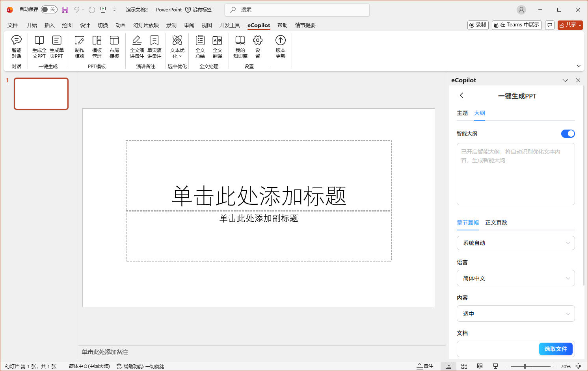Open the 全文总结 tool
Image resolution: width=588 pixels, height=371 pixels.
coord(200,46)
